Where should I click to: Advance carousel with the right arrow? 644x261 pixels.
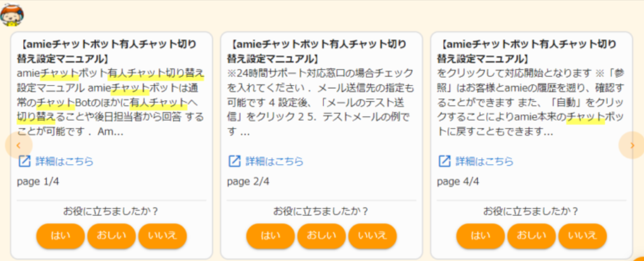[632, 146]
